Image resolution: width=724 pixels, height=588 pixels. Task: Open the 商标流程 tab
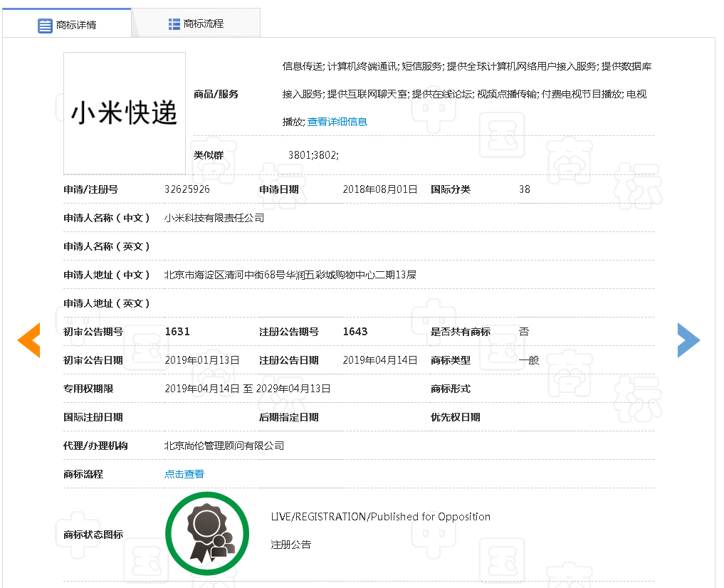[196, 23]
